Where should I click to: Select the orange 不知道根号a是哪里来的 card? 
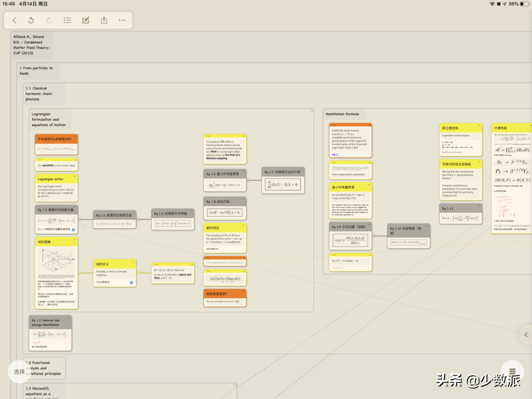click(x=57, y=144)
